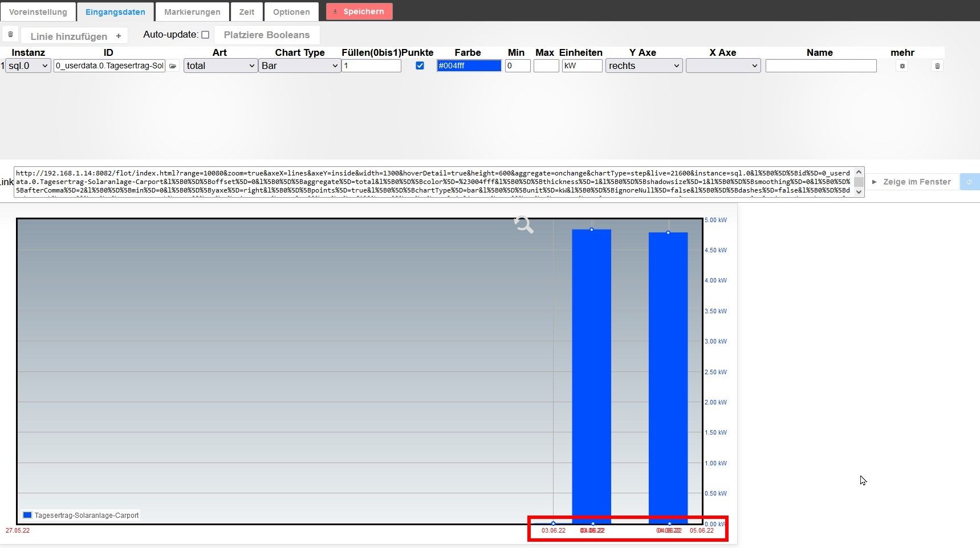Click the 1.00 kW axis label
Screen dimensions: 980x548
point(716,463)
